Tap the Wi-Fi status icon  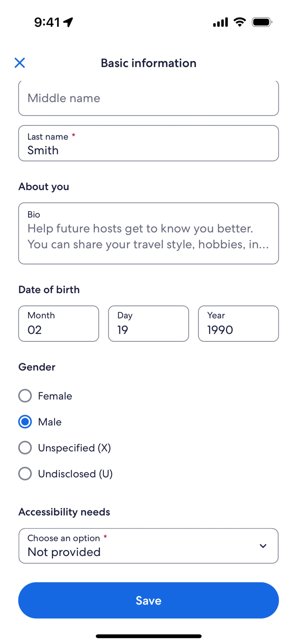[x=239, y=22]
